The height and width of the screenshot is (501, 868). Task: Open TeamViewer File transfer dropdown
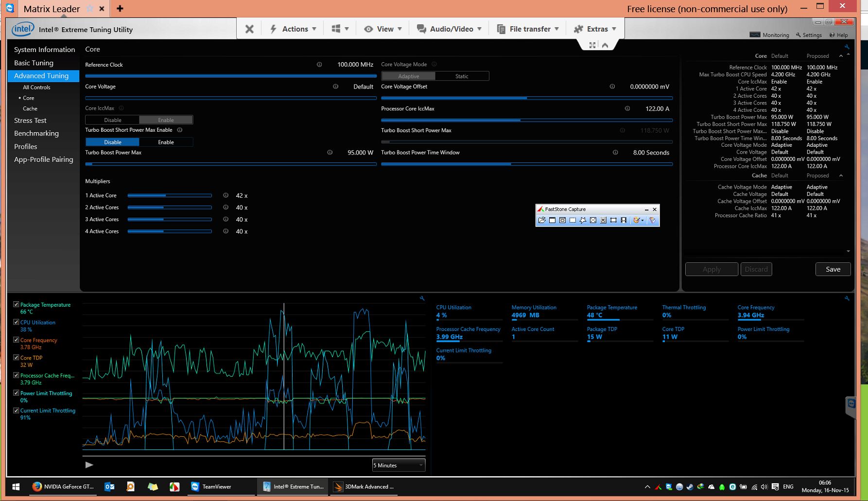(528, 29)
